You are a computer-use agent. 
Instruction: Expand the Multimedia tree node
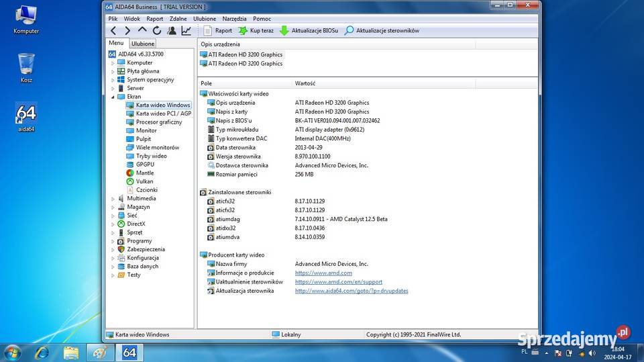point(113,199)
